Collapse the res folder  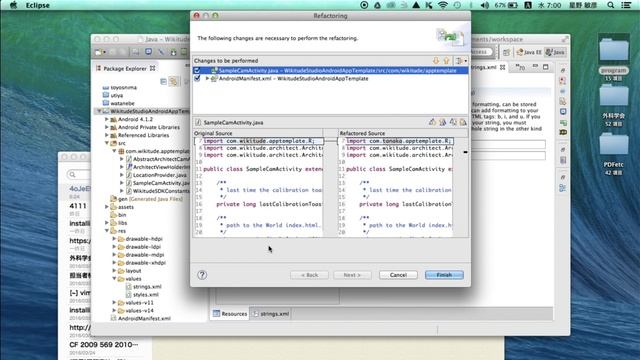coord(107,231)
